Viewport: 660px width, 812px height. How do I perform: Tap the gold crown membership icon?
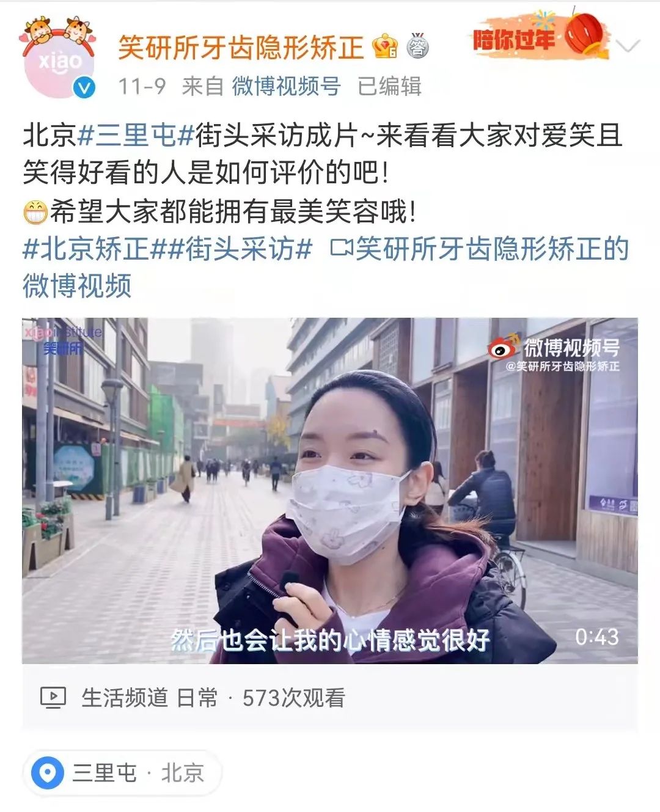385,47
